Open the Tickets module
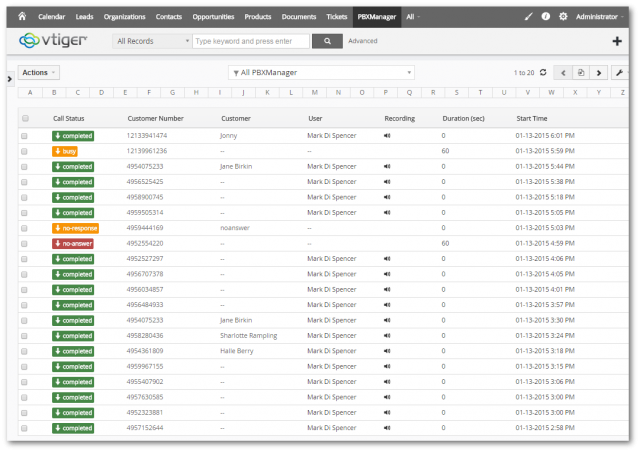The image size is (640, 452). (x=337, y=17)
